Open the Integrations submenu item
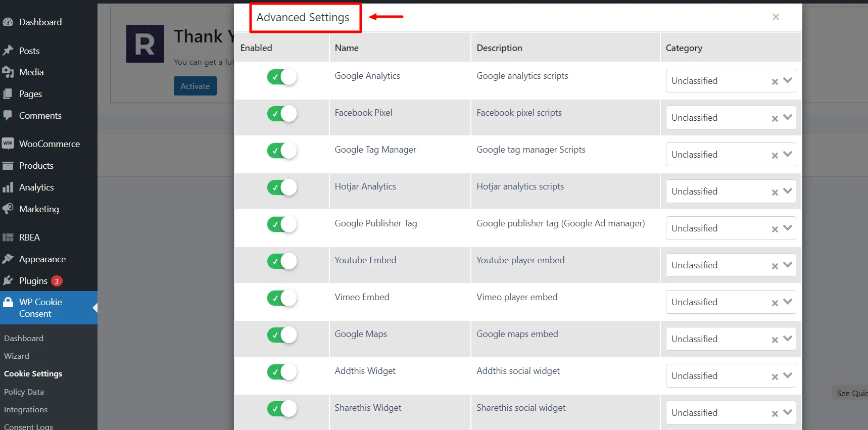The height and width of the screenshot is (430, 868). (26, 410)
